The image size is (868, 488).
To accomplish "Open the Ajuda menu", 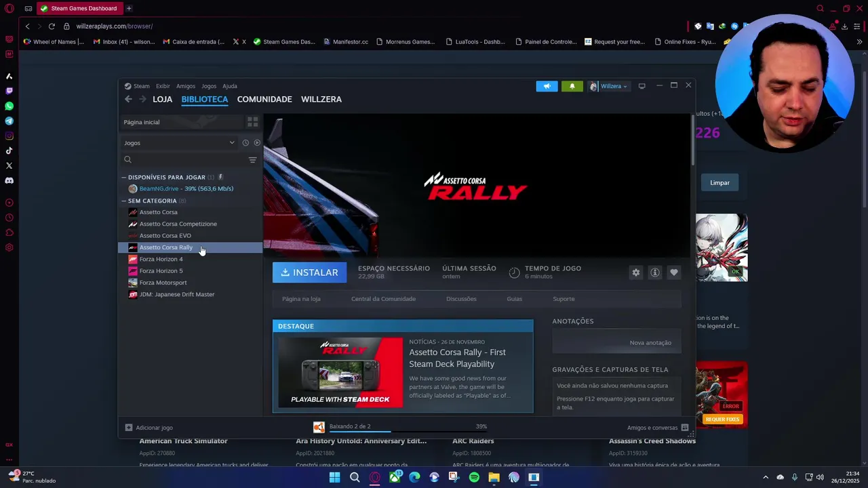I will point(230,86).
